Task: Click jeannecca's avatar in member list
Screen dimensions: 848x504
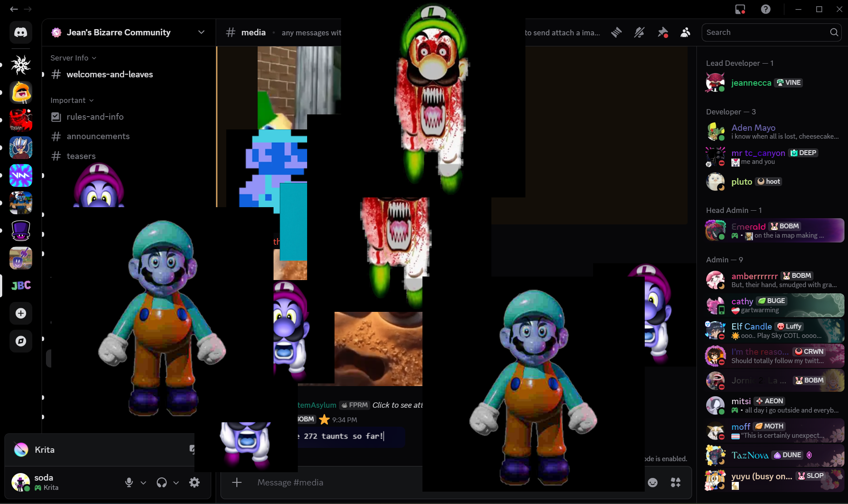Action: [x=715, y=83]
